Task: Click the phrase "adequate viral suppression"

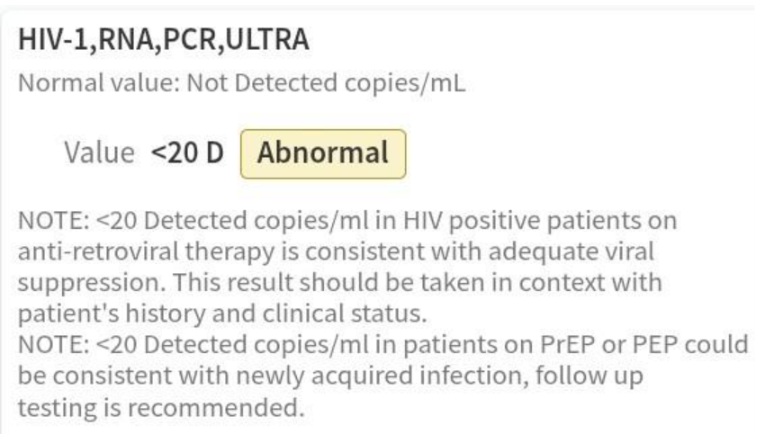Action: tap(540, 251)
